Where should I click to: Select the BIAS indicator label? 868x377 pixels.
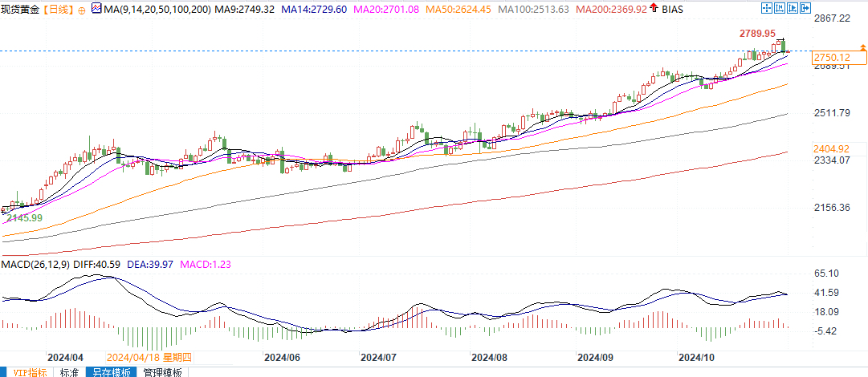pos(674,9)
